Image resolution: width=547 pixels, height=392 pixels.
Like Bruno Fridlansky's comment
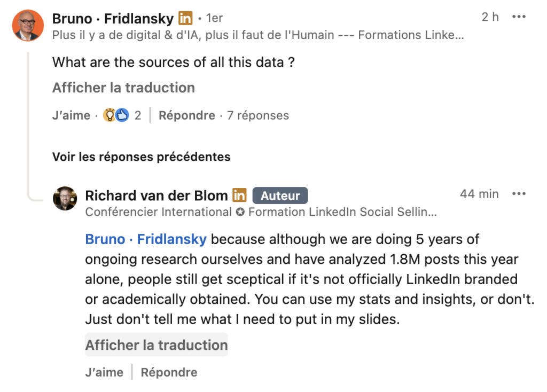tap(71, 115)
